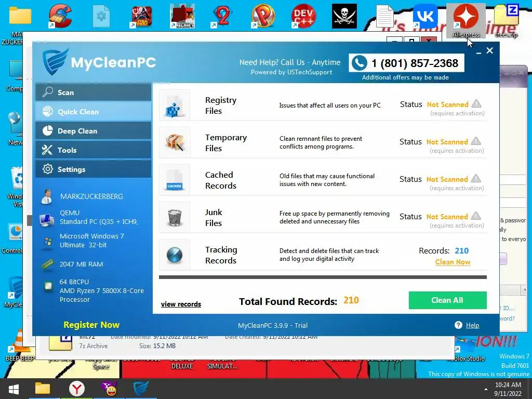Click the MyCleanPC shield logo
Screen dimensions: 532x399
pyautogui.click(x=56, y=61)
